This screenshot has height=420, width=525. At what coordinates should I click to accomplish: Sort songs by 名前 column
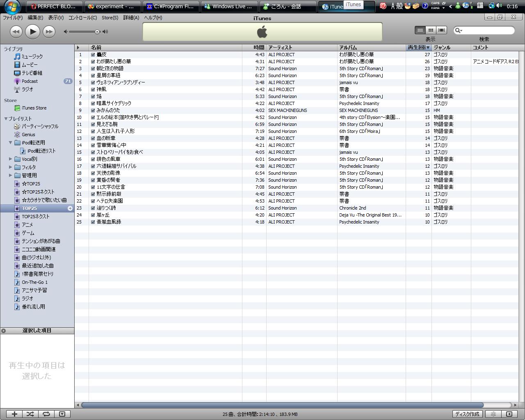pos(165,48)
